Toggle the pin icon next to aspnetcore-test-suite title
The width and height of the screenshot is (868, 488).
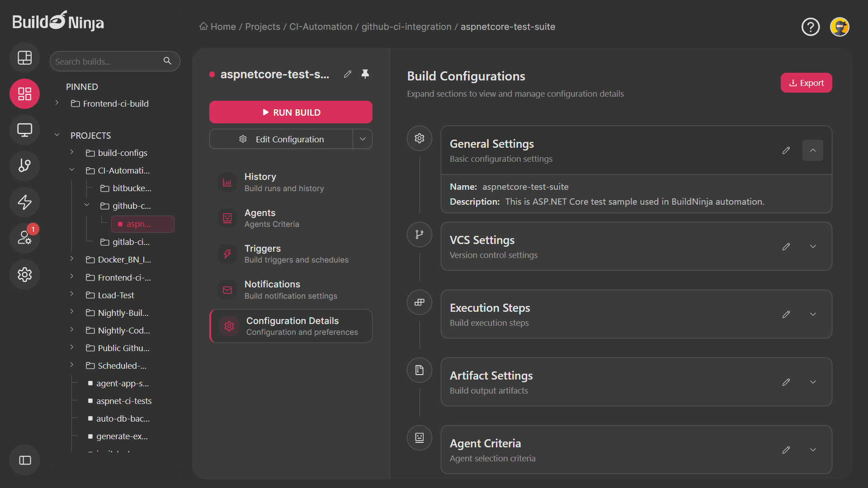(x=365, y=74)
